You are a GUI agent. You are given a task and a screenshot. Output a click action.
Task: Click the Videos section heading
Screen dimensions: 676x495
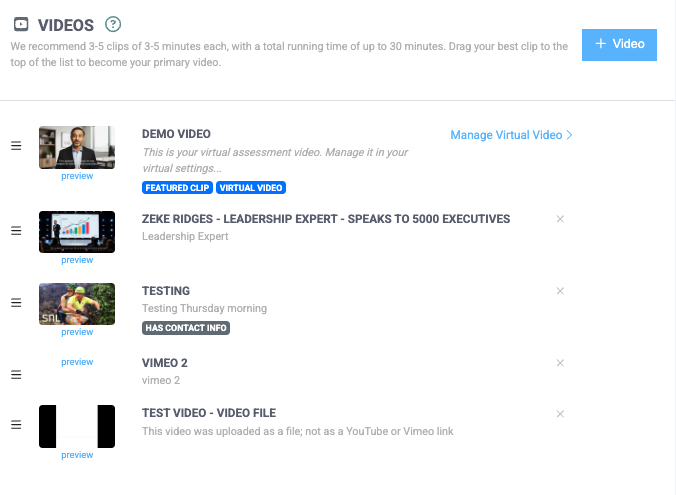point(66,25)
